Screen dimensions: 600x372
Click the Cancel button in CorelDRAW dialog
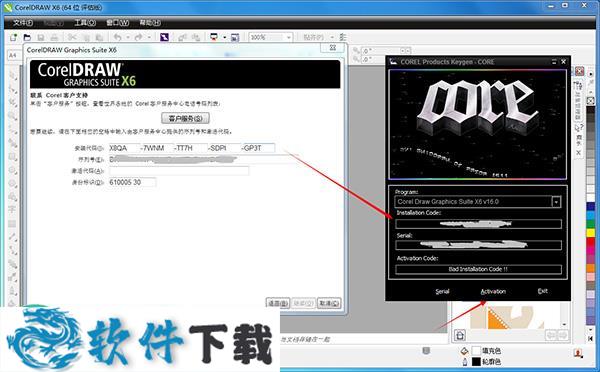(x=329, y=303)
